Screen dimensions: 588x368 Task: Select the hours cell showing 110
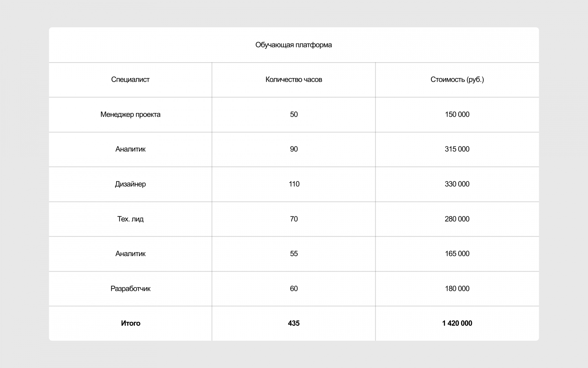click(294, 184)
